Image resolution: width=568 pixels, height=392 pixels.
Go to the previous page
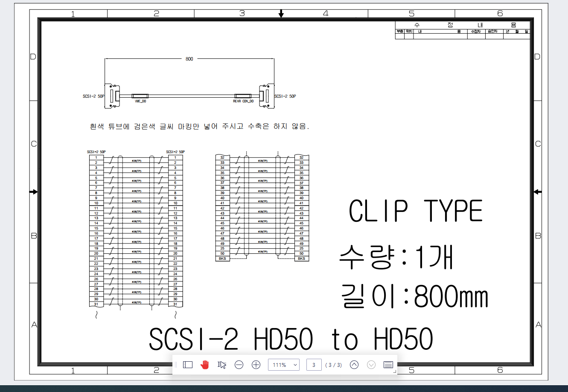[x=354, y=365]
